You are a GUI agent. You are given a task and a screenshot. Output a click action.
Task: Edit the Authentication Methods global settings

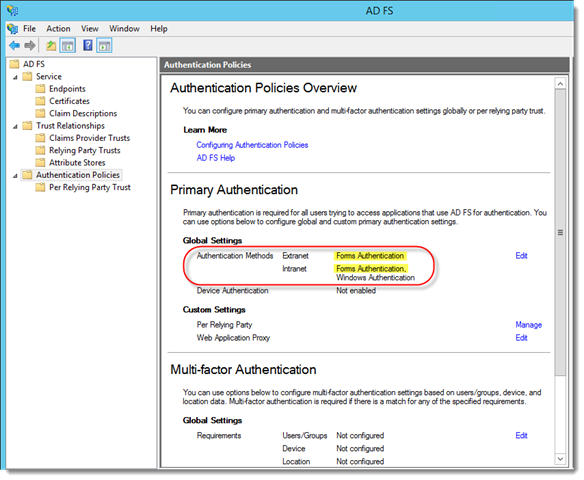point(521,255)
